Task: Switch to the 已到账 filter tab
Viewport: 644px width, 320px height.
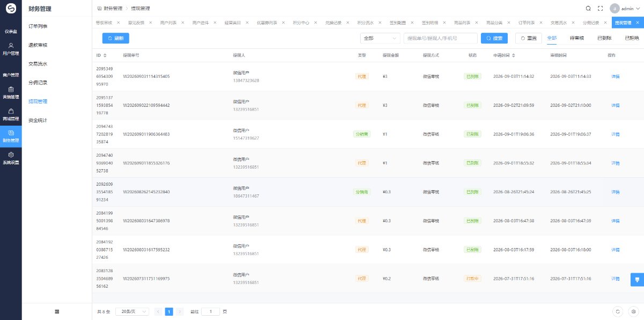Action: (605, 38)
